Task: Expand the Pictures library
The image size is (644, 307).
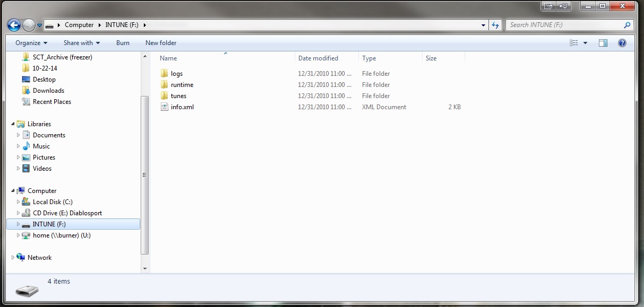Action: (18, 157)
